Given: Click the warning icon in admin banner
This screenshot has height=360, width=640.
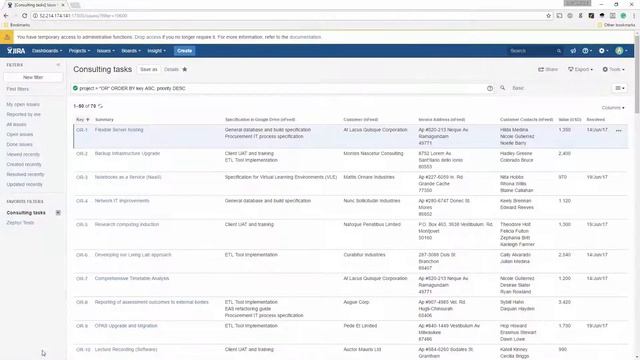Looking at the screenshot, I should 7,37.
